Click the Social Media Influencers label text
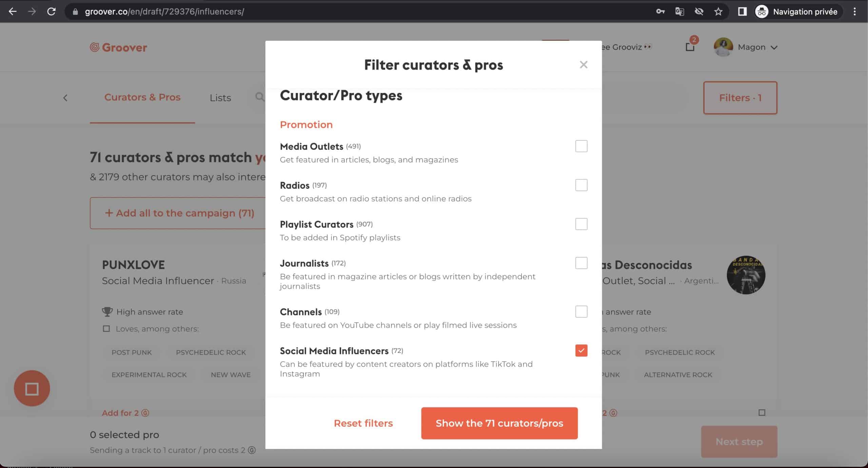868x468 pixels. (x=334, y=351)
